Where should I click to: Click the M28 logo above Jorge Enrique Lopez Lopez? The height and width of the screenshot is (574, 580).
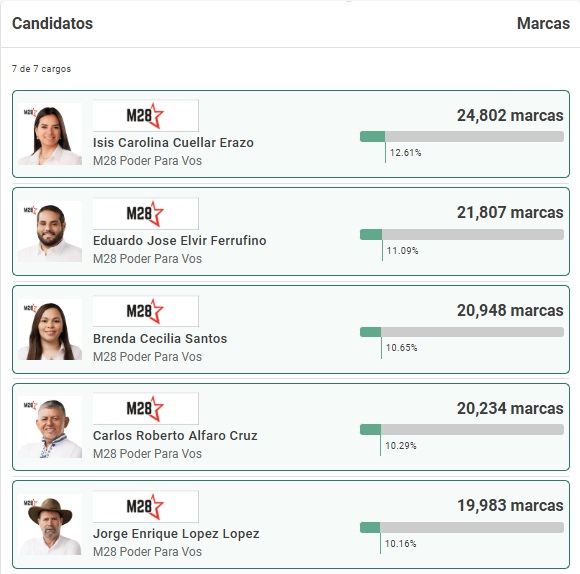[x=145, y=507]
